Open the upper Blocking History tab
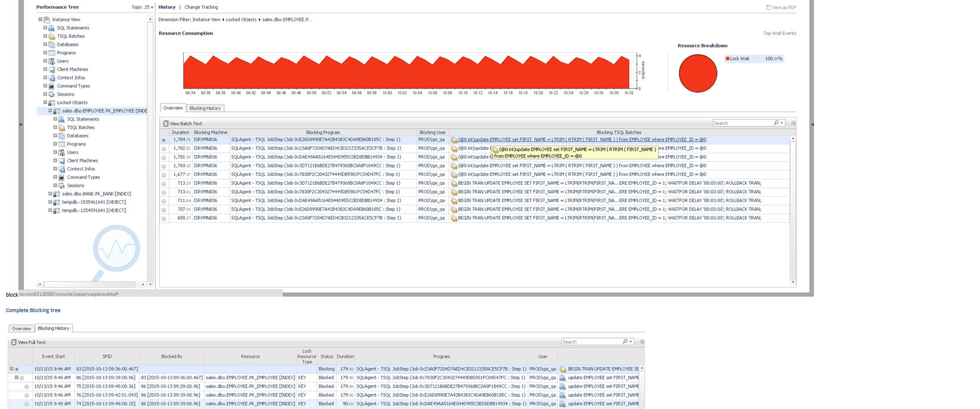980x409 pixels. tap(205, 108)
